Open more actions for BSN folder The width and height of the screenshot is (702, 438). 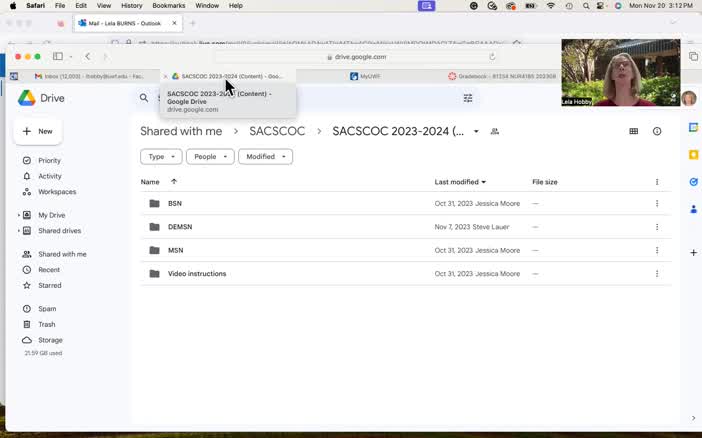[657, 203]
